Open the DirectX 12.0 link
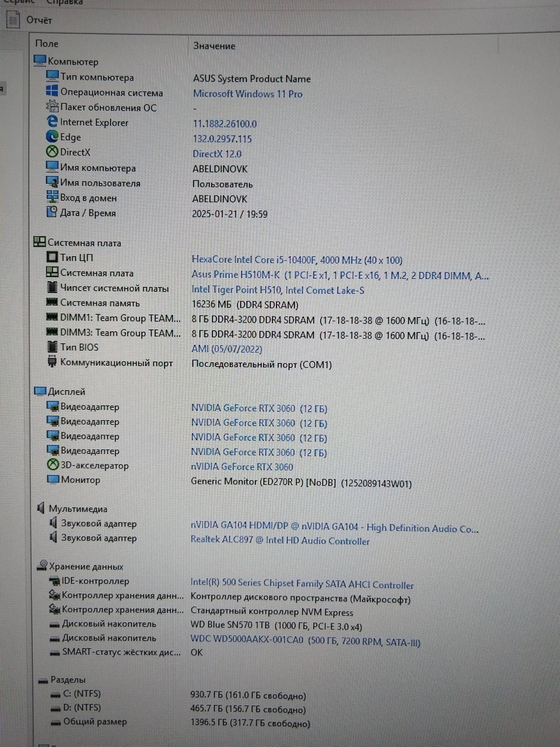Image resolution: width=560 pixels, height=747 pixels. tap(217, 154)
